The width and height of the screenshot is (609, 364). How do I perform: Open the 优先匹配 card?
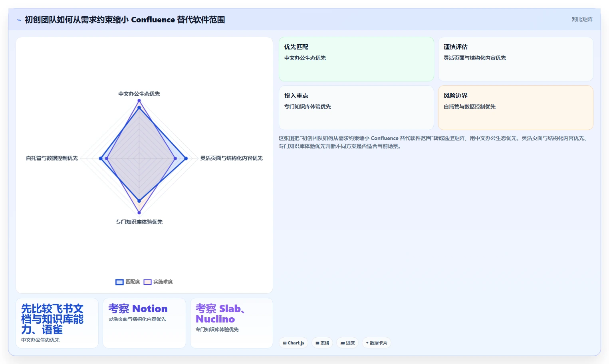click(356, 59)
